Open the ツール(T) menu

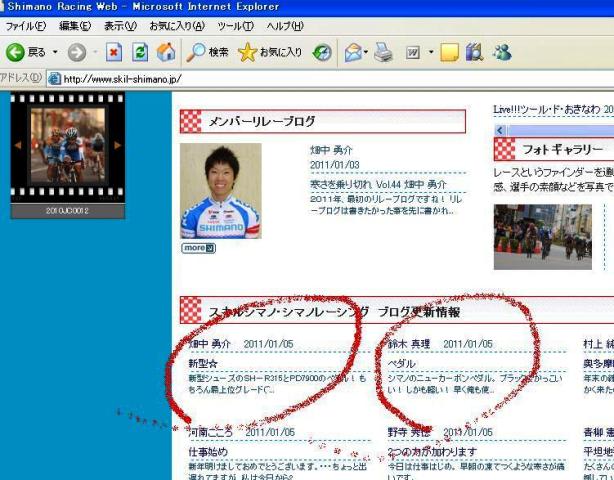(x=236, y=26)
